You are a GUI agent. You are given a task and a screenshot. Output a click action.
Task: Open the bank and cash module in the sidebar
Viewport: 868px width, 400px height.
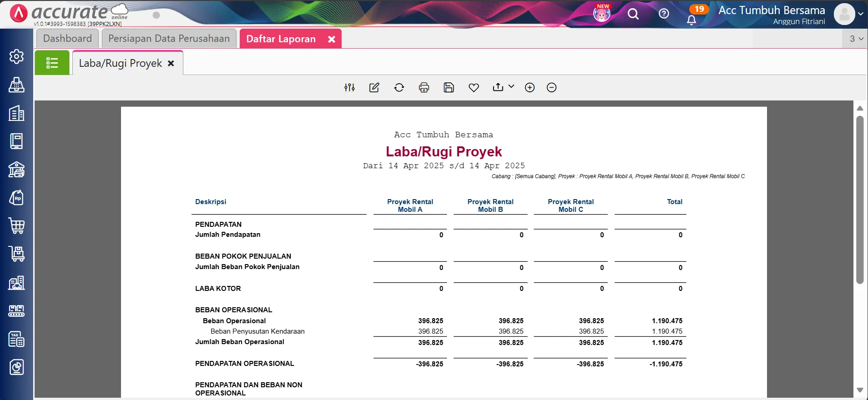[16, 170]
